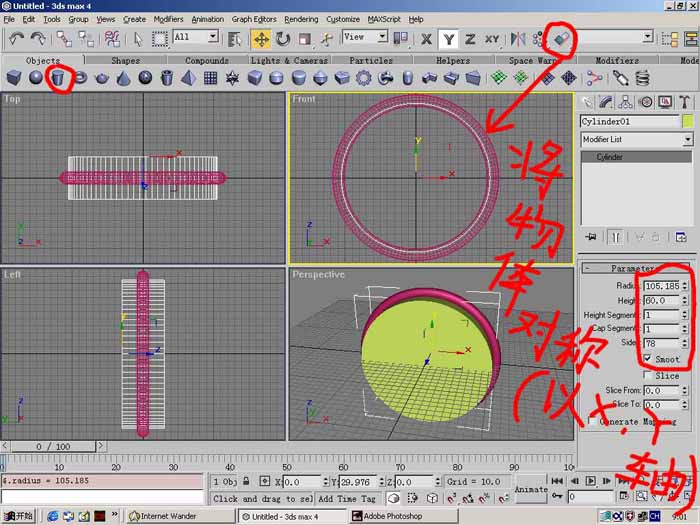The image size is (700, 525).
Task: Restrict transforms to the Z axis
Action: [x=470, y=39]
